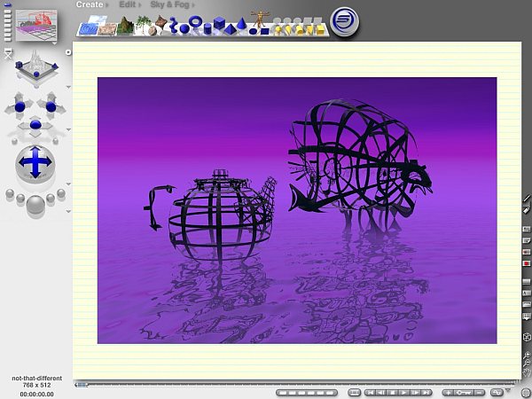Click the timeline scrubber handle
The image size is (532, 399).
point(82,385)
